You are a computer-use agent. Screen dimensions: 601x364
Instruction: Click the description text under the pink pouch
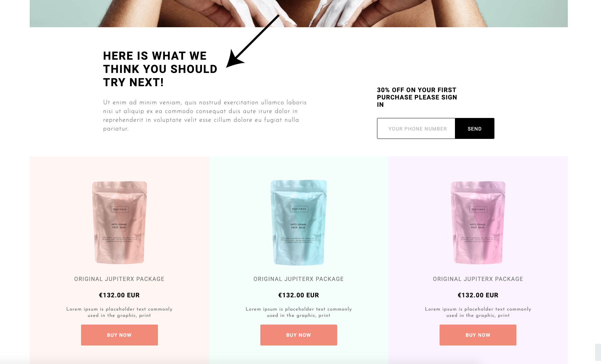(478, 312)
